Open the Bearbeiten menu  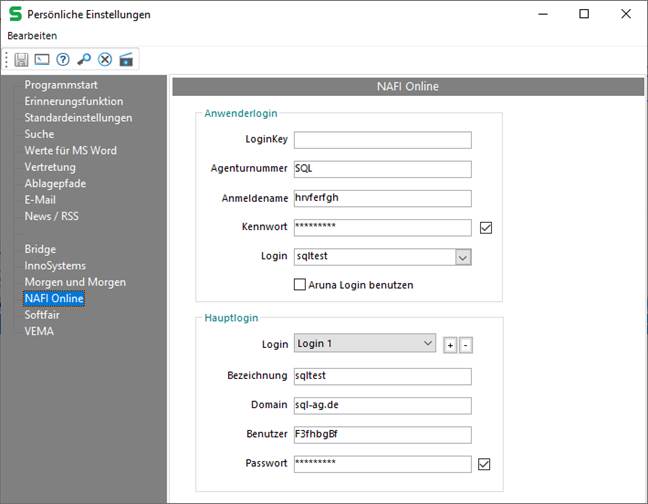[32, 35]
